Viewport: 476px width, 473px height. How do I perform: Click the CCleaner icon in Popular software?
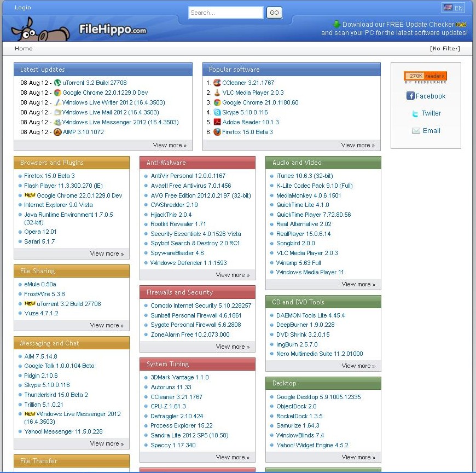(x=217, y=83)
